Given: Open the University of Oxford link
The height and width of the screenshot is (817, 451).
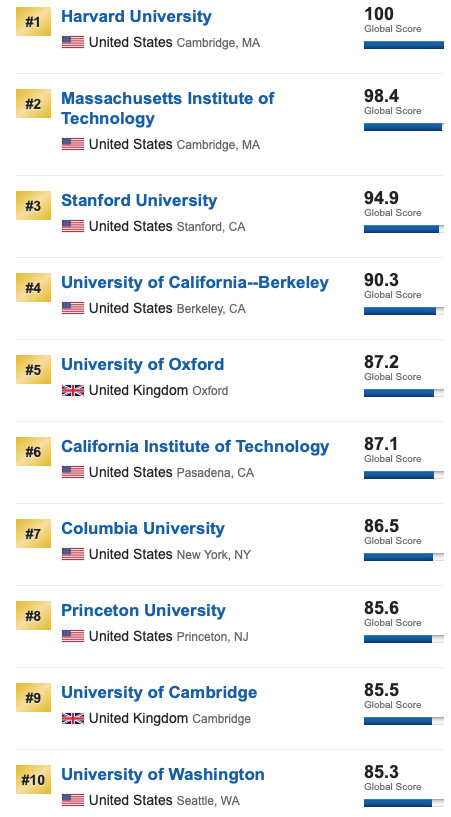Looking at the screenshot, I should click(x=143, y=364).
